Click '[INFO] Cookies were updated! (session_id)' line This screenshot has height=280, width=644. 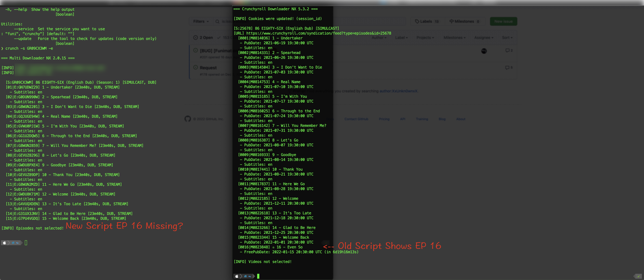click(278, 19)
